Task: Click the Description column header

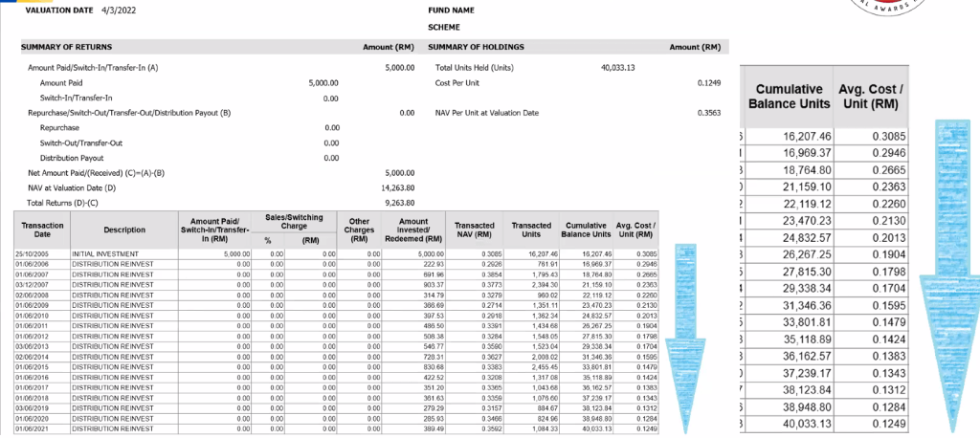Action: coord(124,230)
